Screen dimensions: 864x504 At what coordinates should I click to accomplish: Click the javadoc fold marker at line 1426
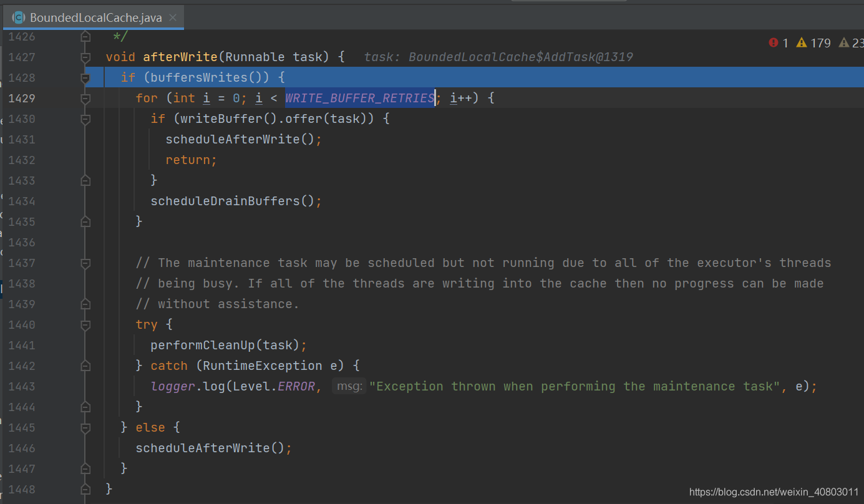tap(85, 37)
